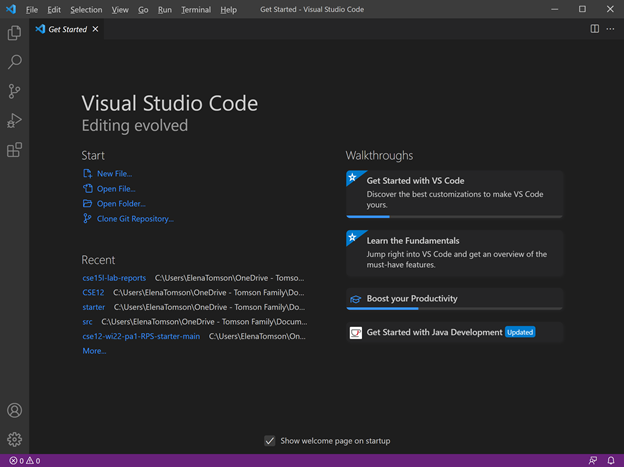Viewport: 624px width, 467px height.
Task: Open the Extensions view icon
Action: pyautogui.click(x=14, y=150)
